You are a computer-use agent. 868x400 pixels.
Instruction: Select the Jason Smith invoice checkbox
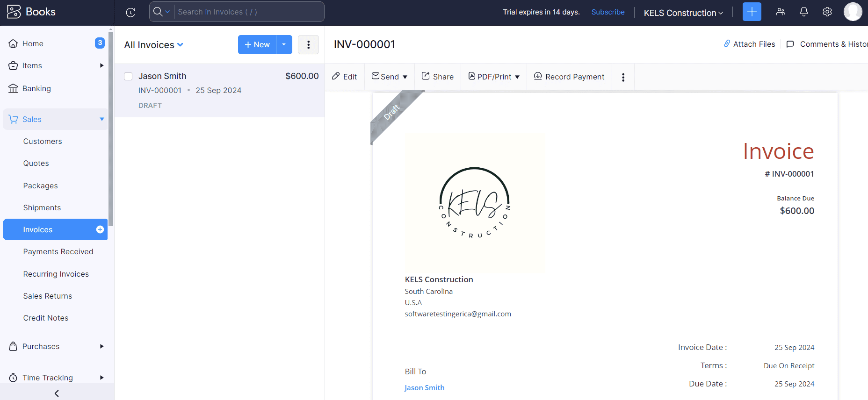(128, 76)
